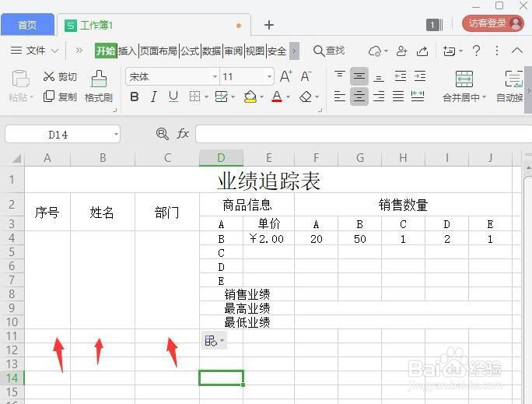Click the add collaborator person icon
The width and height of the screenshot is (532, 404).
tap(401, 51)
